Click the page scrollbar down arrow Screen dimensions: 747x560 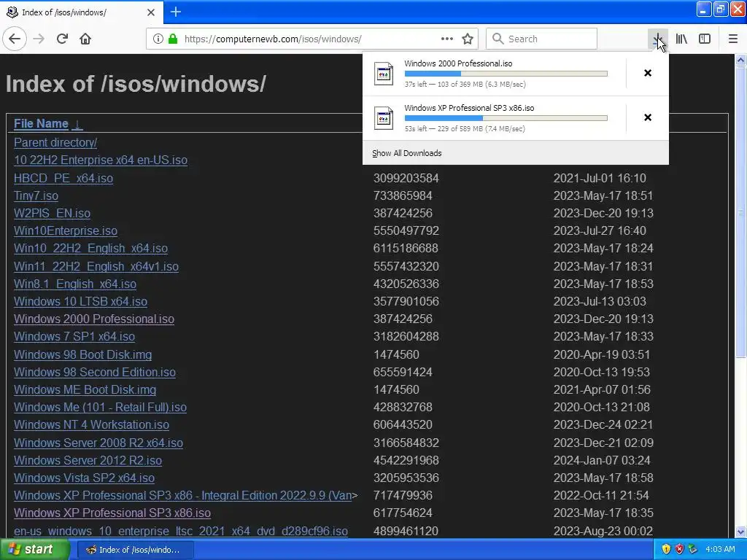point(740,532)
